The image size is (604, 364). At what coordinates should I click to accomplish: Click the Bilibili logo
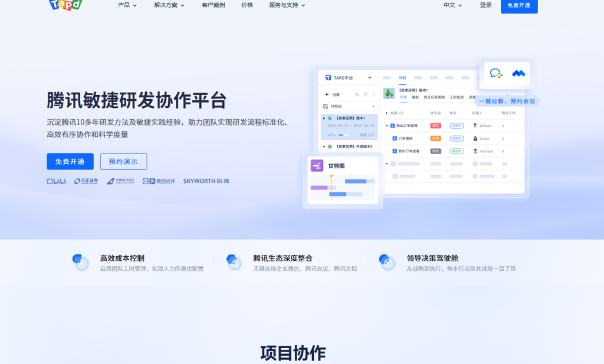[56, 181]
